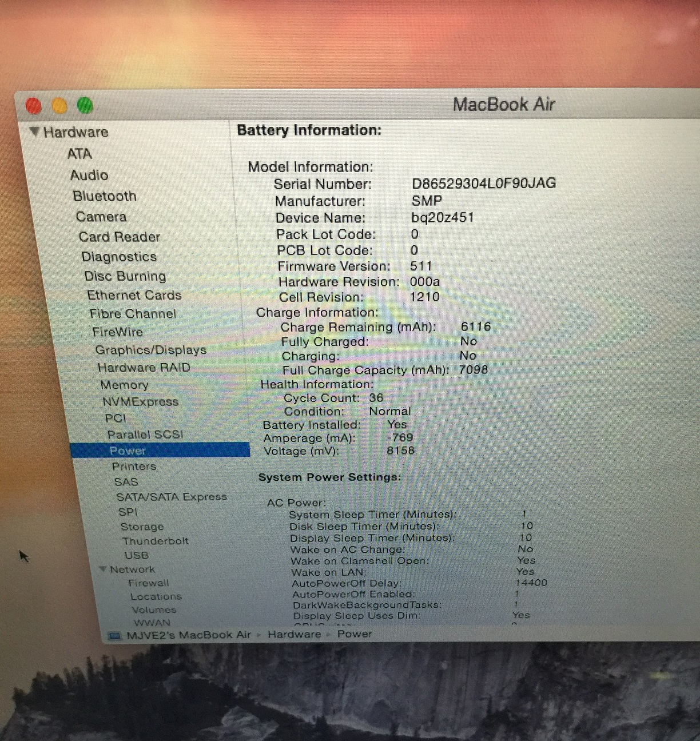The image size is (700, 741).
Task: Select Firewall under the Network section
Action: (148, 583)
